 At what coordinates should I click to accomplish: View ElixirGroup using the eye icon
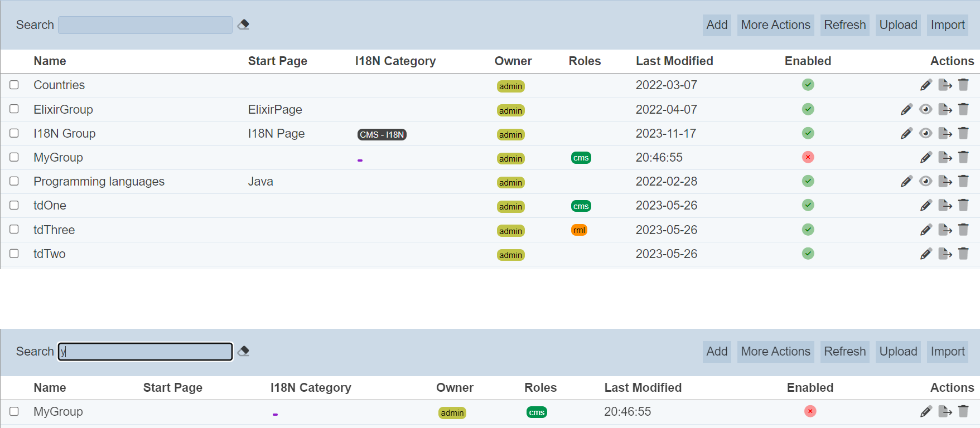[x=926, y=109]
